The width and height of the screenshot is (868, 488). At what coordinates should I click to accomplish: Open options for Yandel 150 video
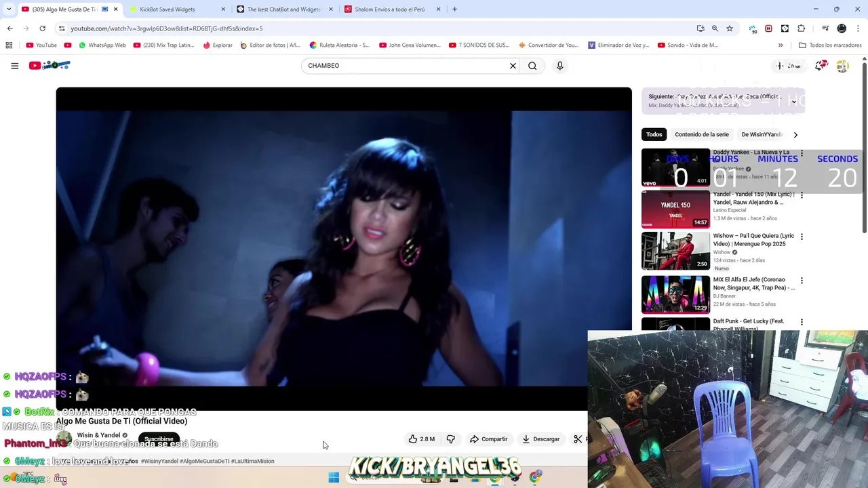click(x=802, y=195)
